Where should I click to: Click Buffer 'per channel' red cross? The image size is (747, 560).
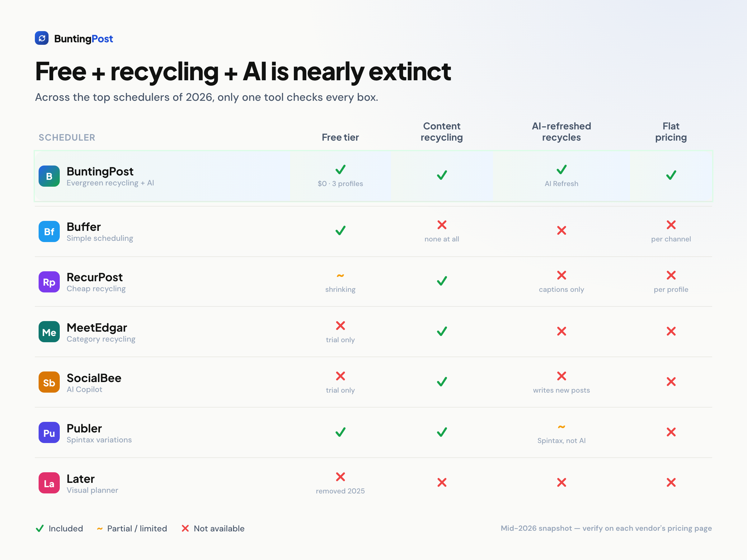671,225
